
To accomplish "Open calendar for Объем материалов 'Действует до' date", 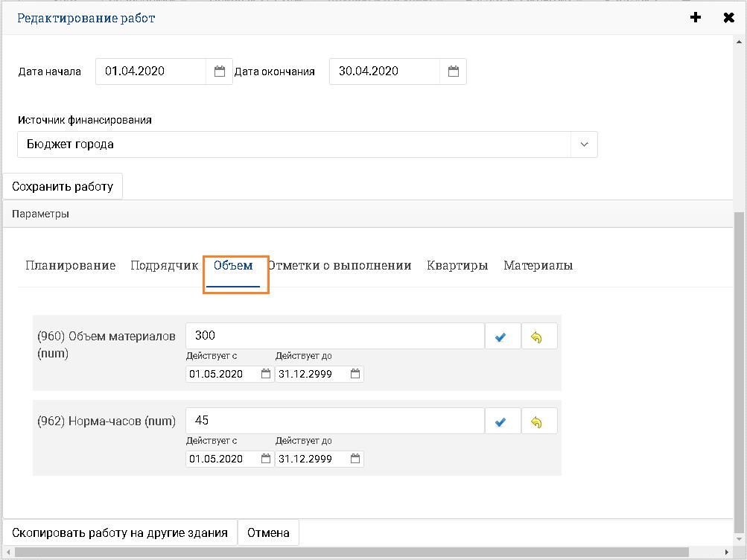I will [355, 374].
